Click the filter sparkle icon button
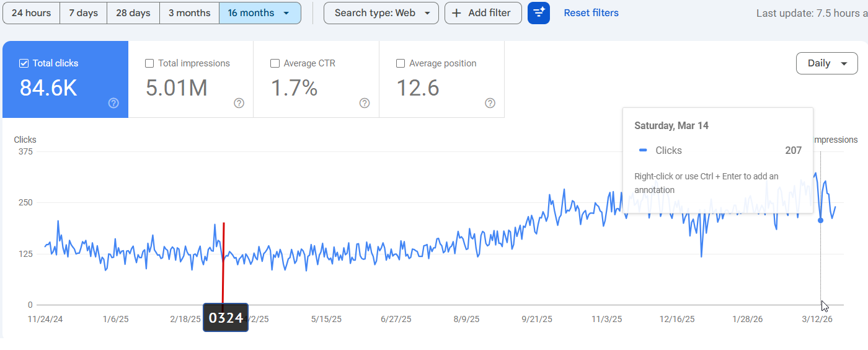Screen dimensions: 868x350 tap(538, 13)
